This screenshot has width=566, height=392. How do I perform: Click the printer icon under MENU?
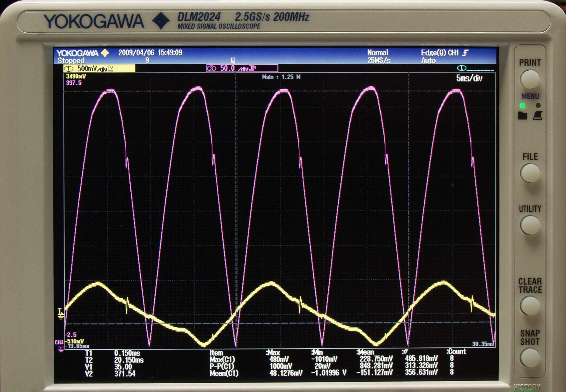tap(538, 116)
